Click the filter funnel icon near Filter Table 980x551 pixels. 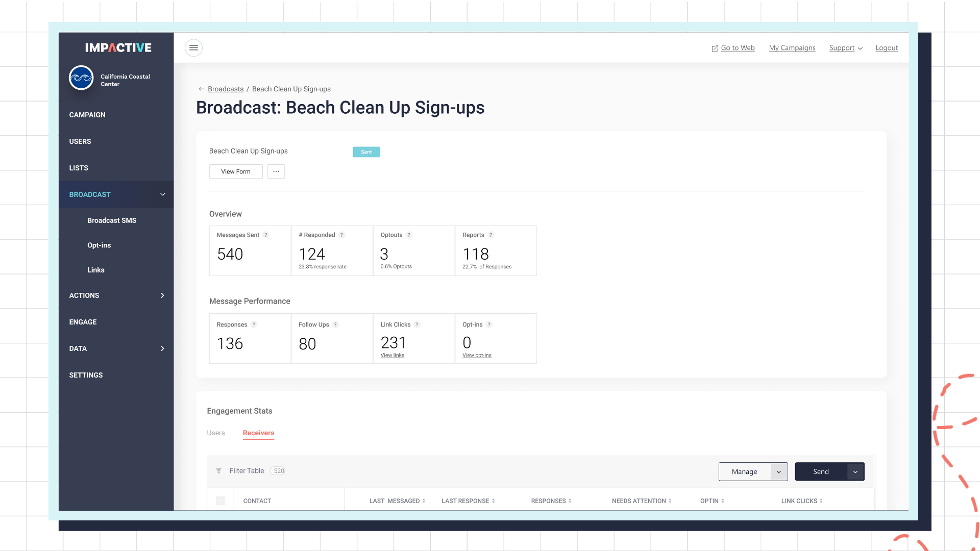219,470
